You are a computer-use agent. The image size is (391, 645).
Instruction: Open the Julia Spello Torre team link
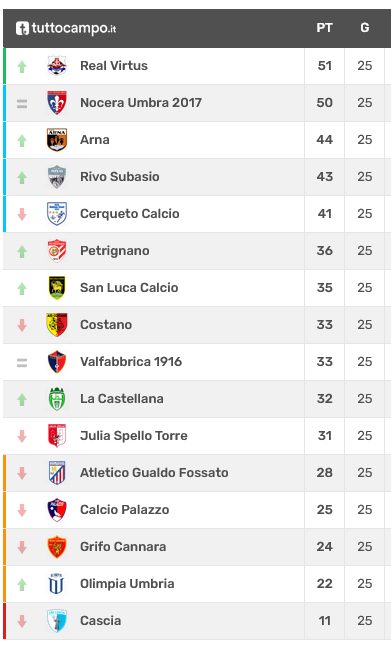(134, 436)
